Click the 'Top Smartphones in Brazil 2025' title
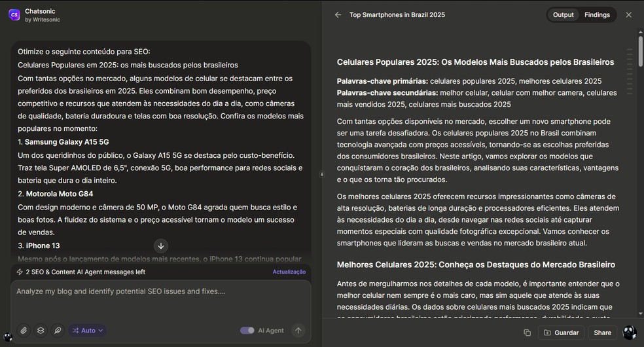Screen dimensions: 644x347 click(397, 15)
